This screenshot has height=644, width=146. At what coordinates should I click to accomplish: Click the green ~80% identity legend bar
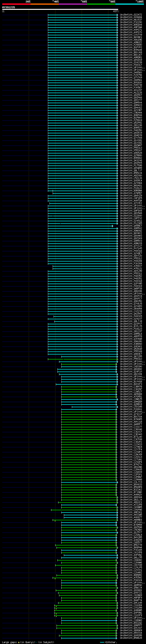pyautogui.click(x=101, y=4)
